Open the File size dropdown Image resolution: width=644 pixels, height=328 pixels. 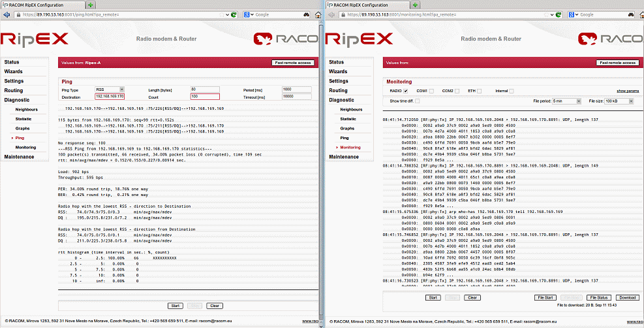(619, 101)
